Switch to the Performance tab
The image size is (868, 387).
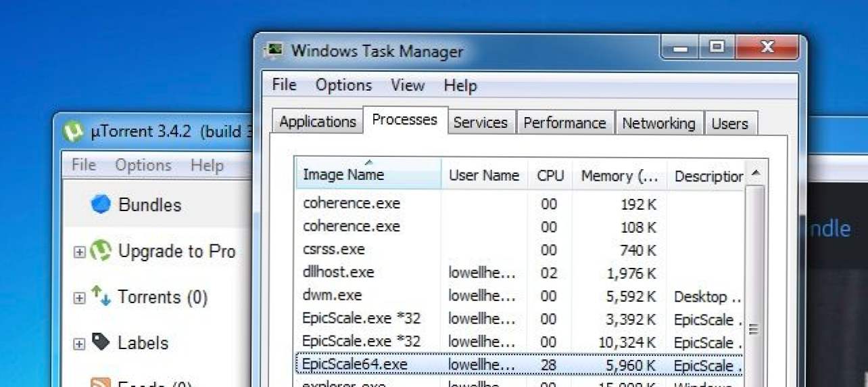(564, 123)
